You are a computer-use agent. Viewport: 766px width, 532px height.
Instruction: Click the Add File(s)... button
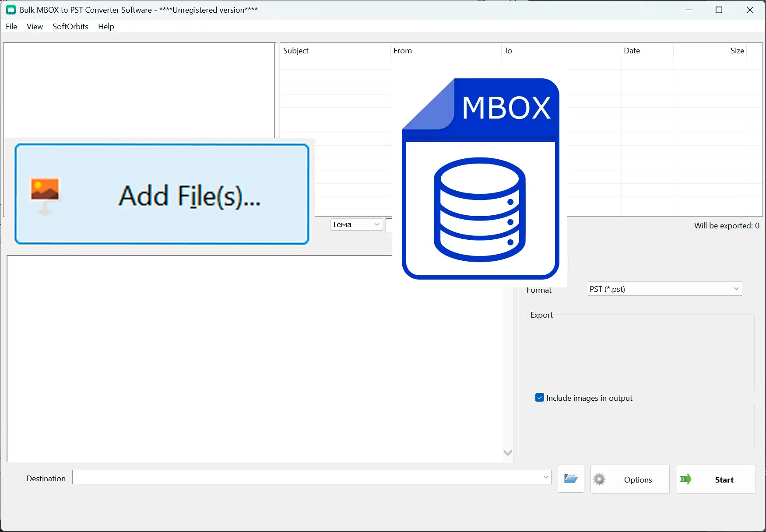[x=162, y=194]
